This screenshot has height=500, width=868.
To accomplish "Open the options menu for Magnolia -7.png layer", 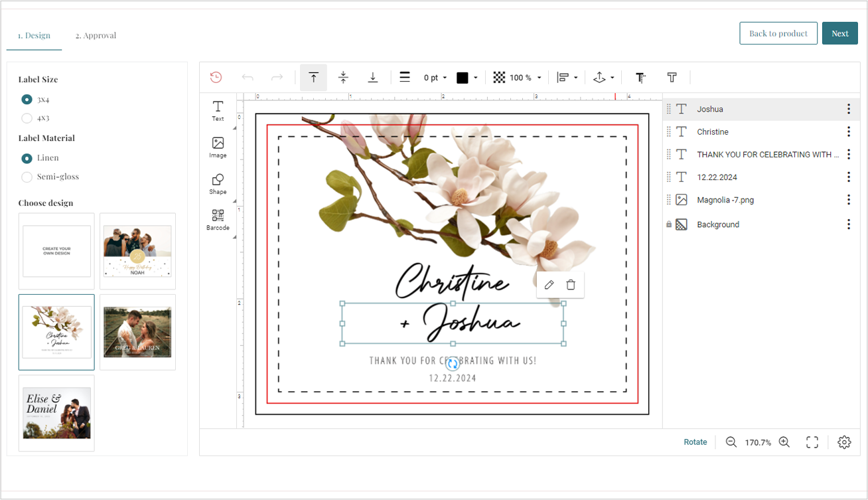I will [848, 199].
